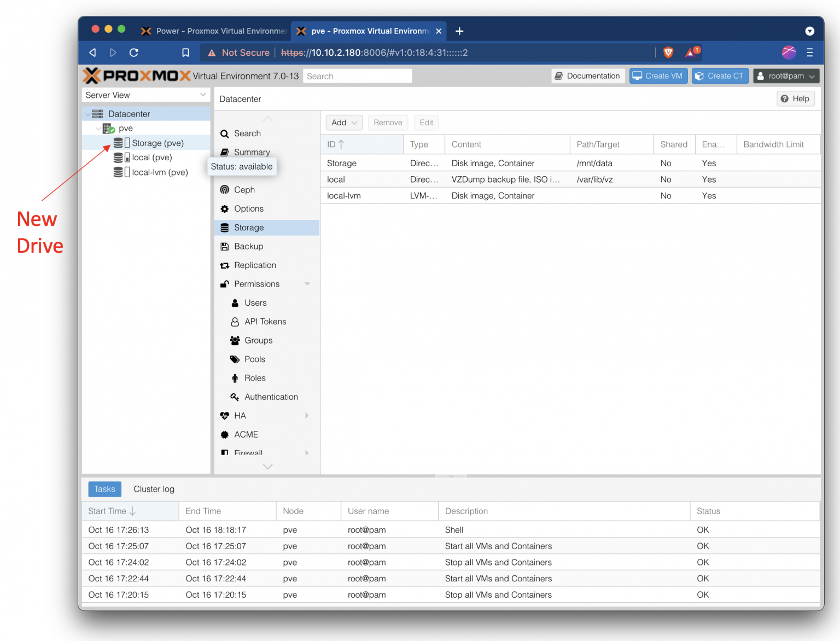Click the Documentation button
Screen dimensions: 840x641
point(587,76)
